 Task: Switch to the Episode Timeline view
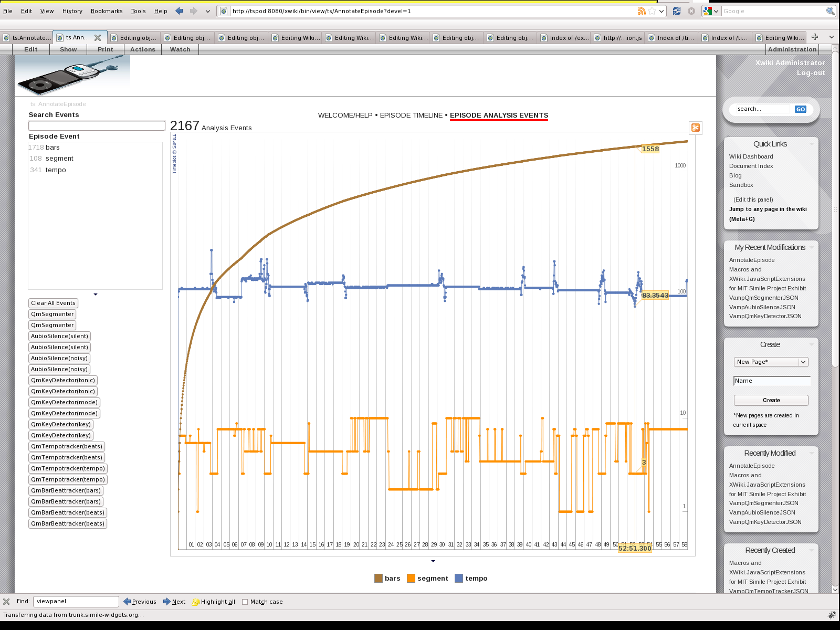tap(411, 115)
